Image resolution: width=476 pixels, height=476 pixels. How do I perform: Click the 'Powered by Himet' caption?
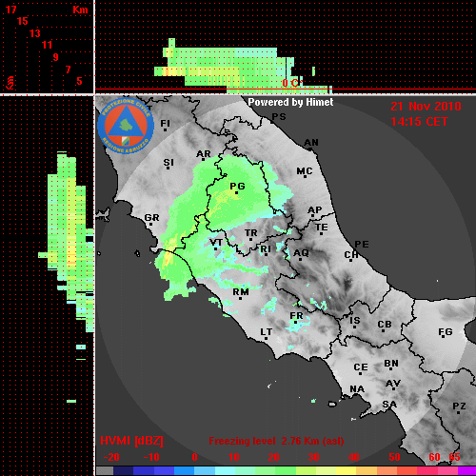[x=290, y=102]
